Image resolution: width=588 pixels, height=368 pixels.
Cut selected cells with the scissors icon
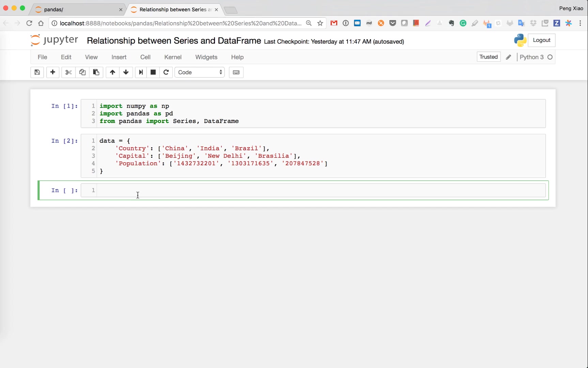(68, 72)
